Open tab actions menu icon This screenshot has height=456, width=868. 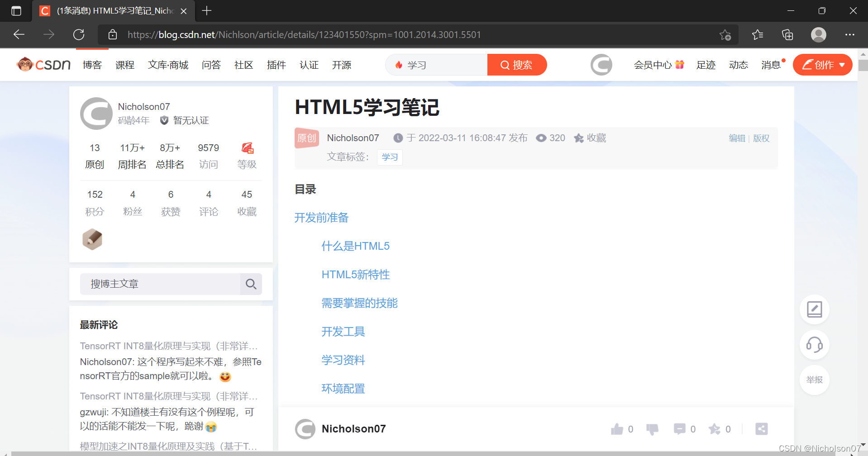point(16,11)
